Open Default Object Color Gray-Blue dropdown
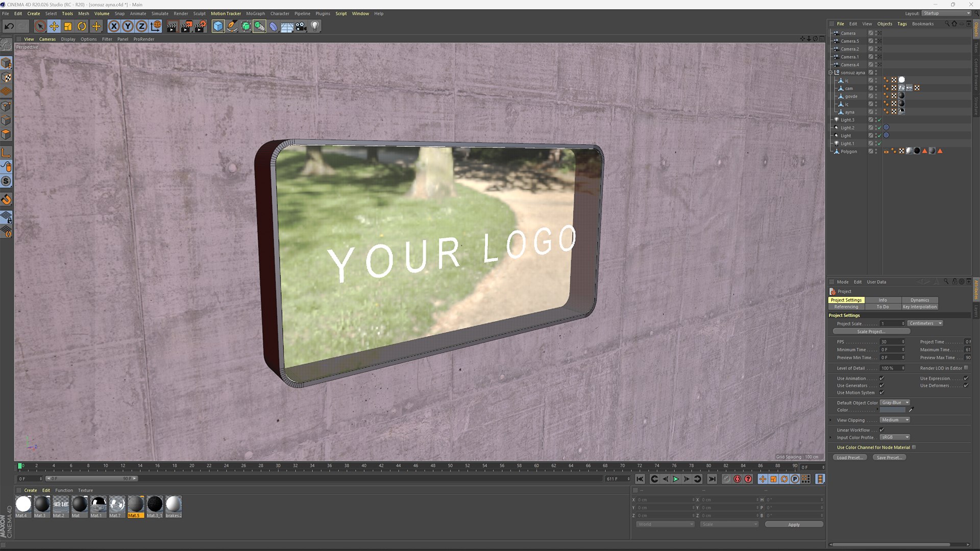 (895, 403)
